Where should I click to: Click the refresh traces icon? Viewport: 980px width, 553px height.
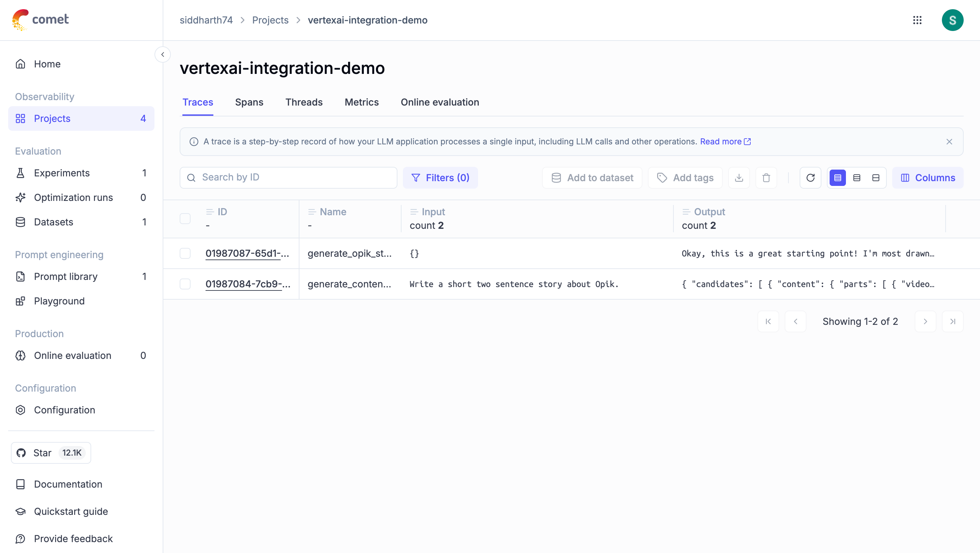pyautogui.click(x=810, y=178)
